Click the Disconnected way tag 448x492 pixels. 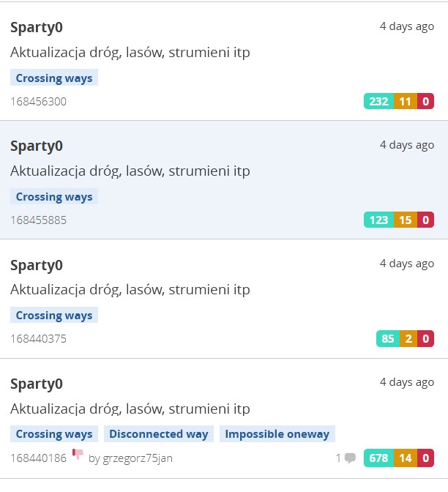(159, 434)
